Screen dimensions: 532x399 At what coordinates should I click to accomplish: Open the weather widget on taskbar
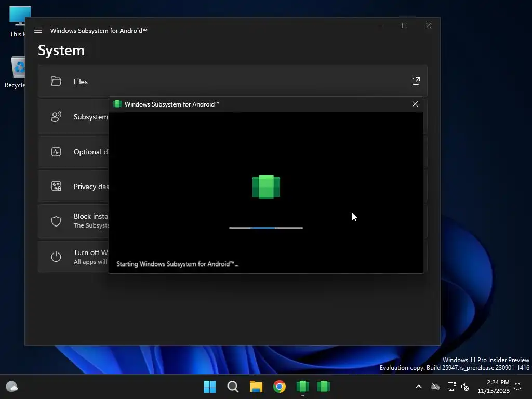coord(12,387)
